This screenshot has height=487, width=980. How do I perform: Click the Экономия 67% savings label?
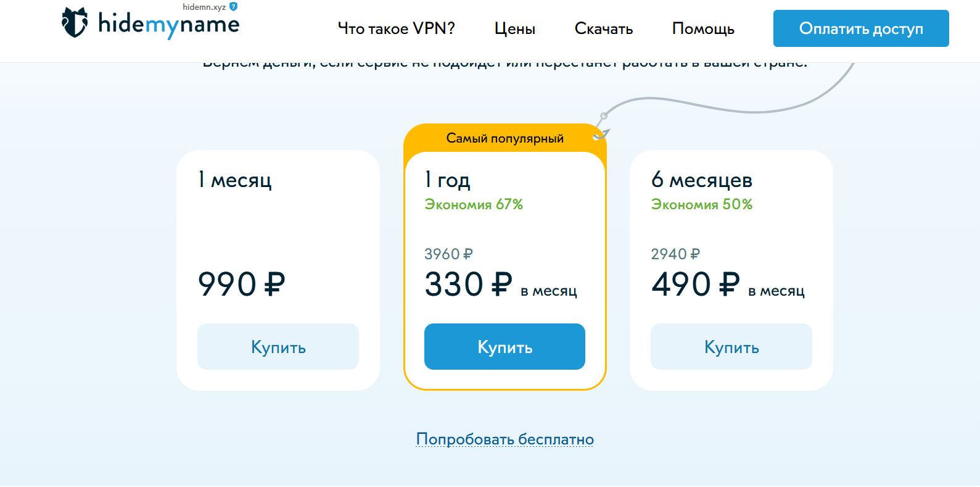[x=473, y=204]
